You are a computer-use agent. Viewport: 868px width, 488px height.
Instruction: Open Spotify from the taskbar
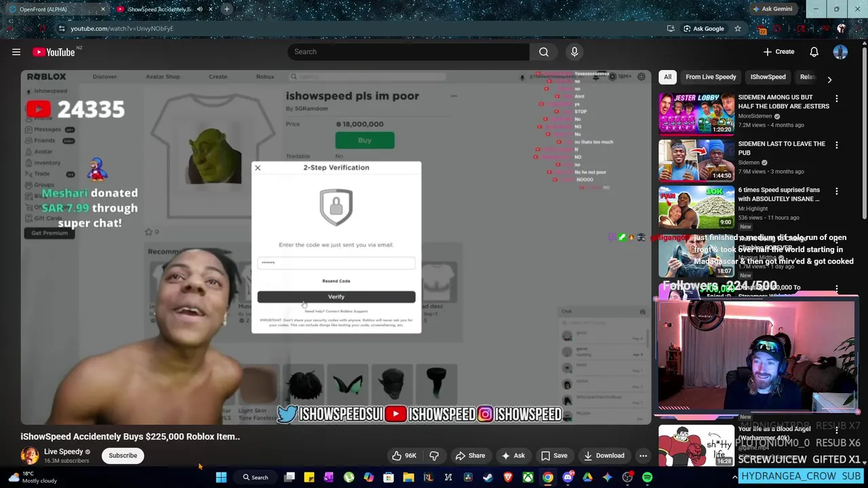[x=648, y=478]
